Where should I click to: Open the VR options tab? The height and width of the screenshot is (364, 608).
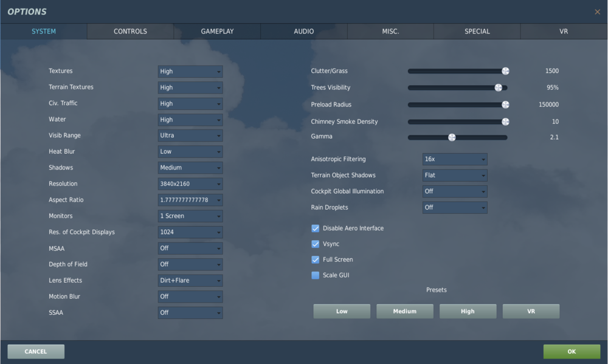point(563,31)
